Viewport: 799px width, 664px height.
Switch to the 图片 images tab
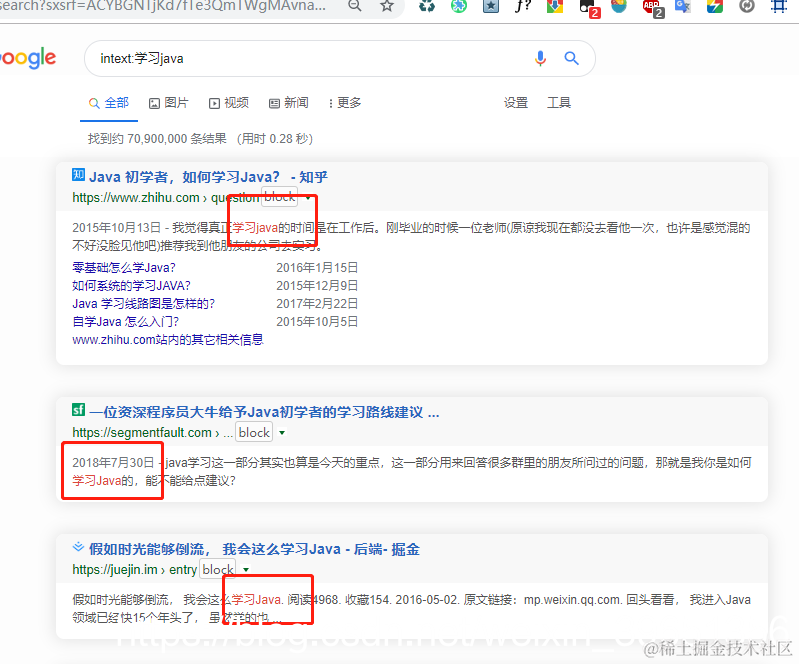(x=168, y=103)
